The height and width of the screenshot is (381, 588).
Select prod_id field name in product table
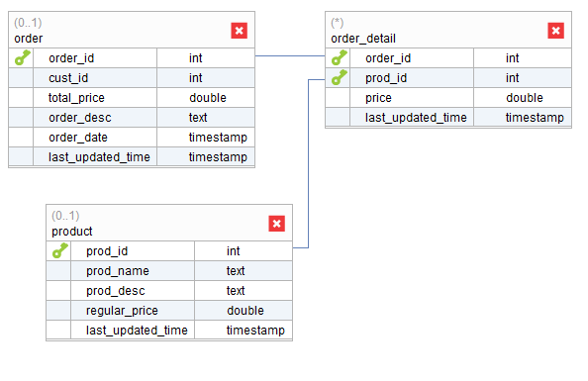(107, 251)
